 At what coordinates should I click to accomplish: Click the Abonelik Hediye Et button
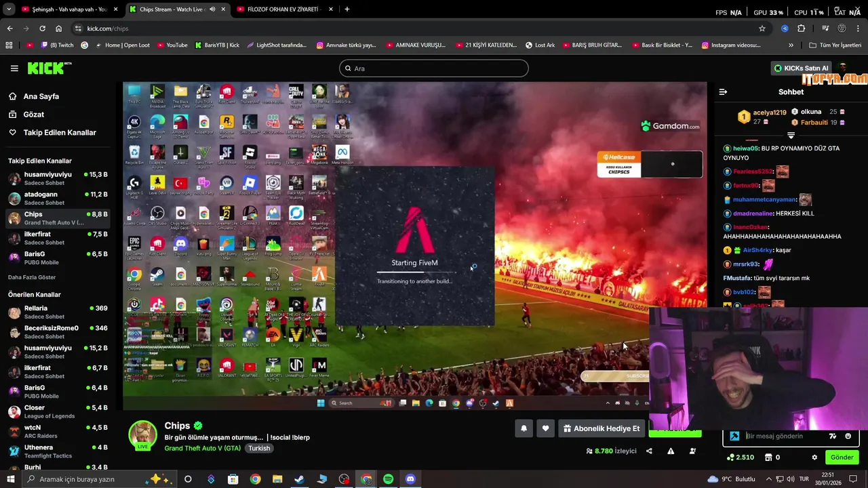[601, 428]
